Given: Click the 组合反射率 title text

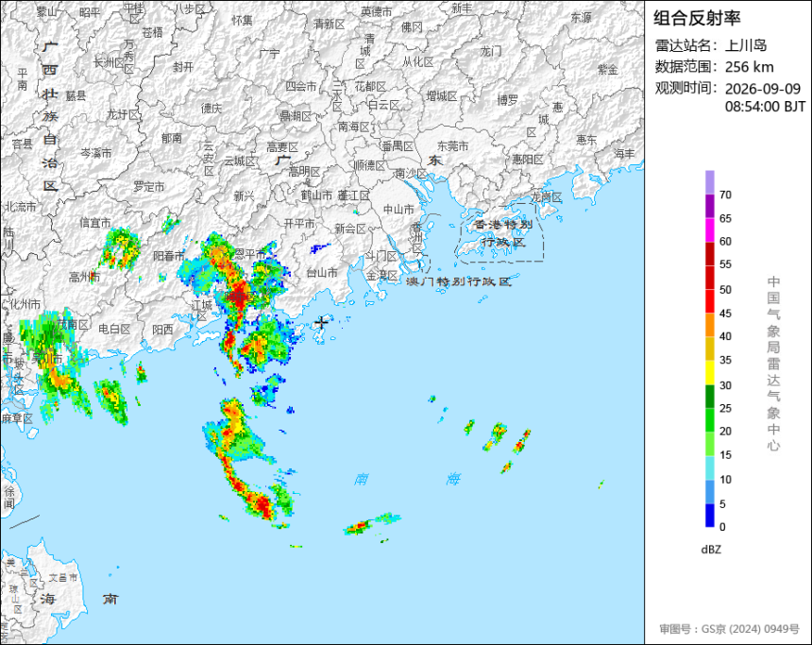Looking at the screenshot, I should 697,18.
